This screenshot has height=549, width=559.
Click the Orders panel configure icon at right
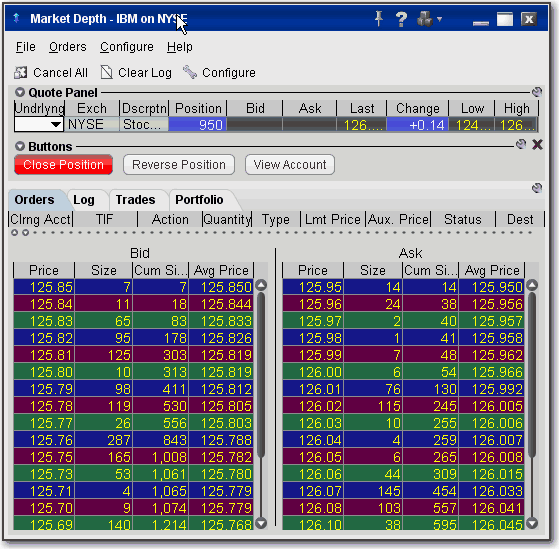537,188
